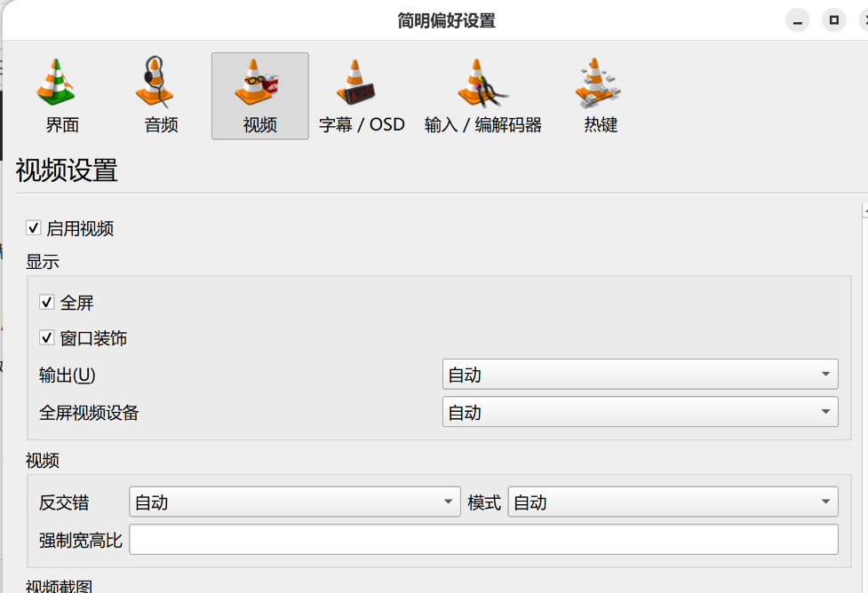Expand the 输出(U) output dropdown
This screenshot has width=868, height=593.
[640, 375]
